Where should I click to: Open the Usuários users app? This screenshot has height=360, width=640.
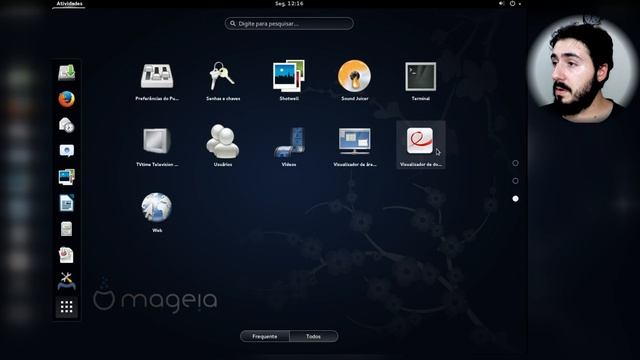(x=223, y=146)
